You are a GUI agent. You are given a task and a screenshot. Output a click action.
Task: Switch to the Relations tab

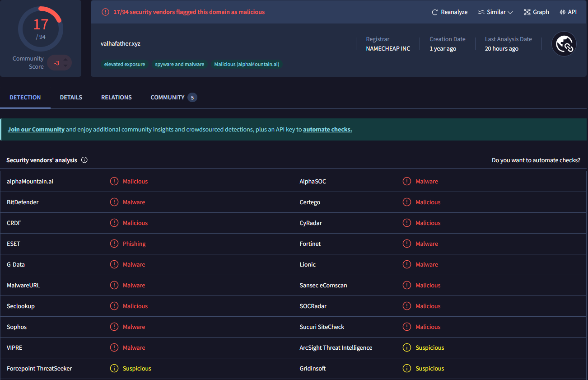117,97
